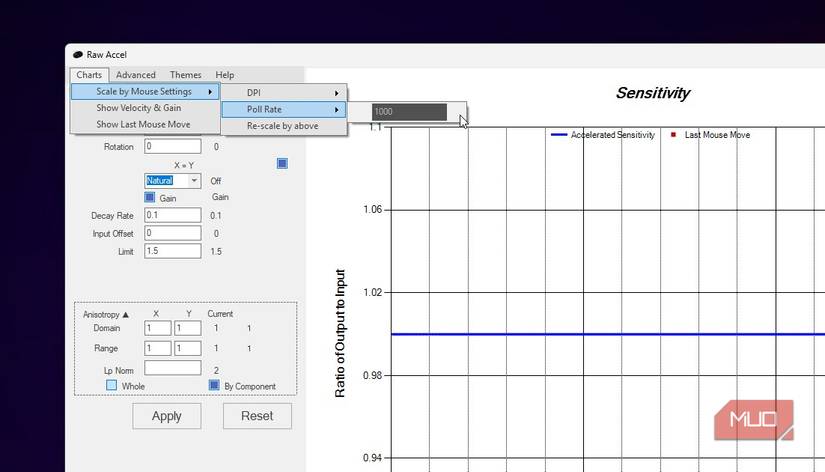
Task: Click the Reset button
Action: coord(257,416)
